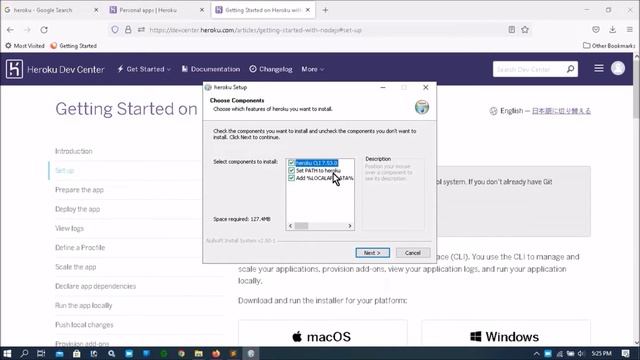Uncheck the heroku CLI component checkbox

291,163
